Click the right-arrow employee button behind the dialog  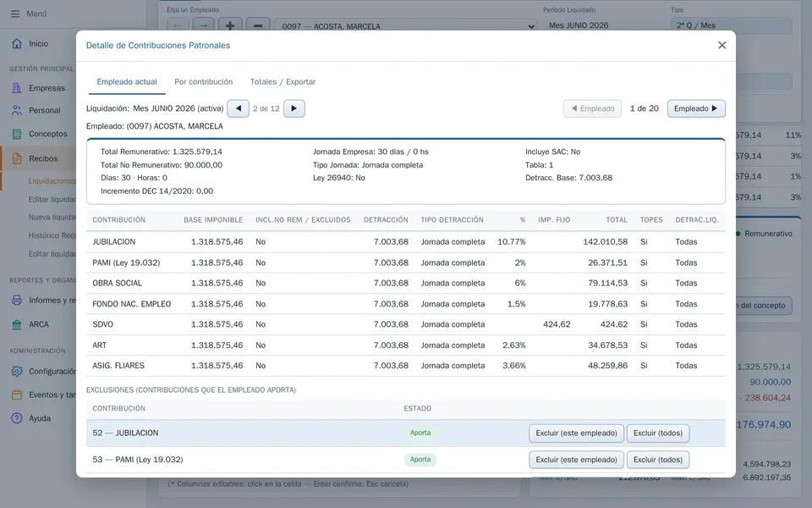coord(204,26)
